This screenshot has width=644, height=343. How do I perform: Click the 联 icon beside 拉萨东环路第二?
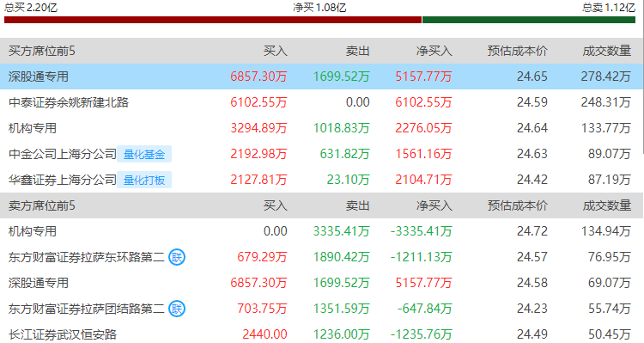[x=177, y=257]
